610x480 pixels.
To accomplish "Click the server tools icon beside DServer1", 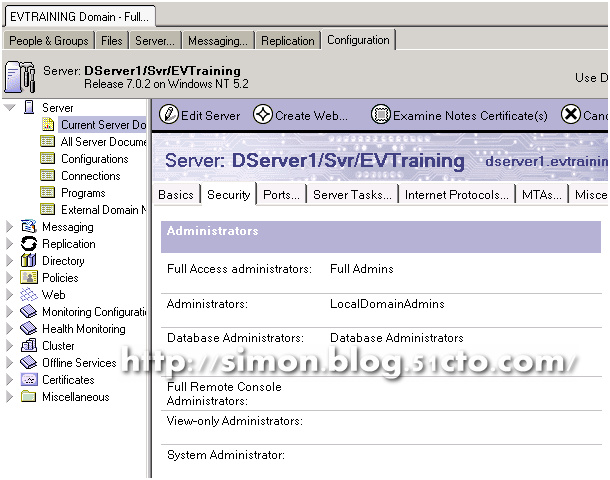I will click(x=20, y=77).
